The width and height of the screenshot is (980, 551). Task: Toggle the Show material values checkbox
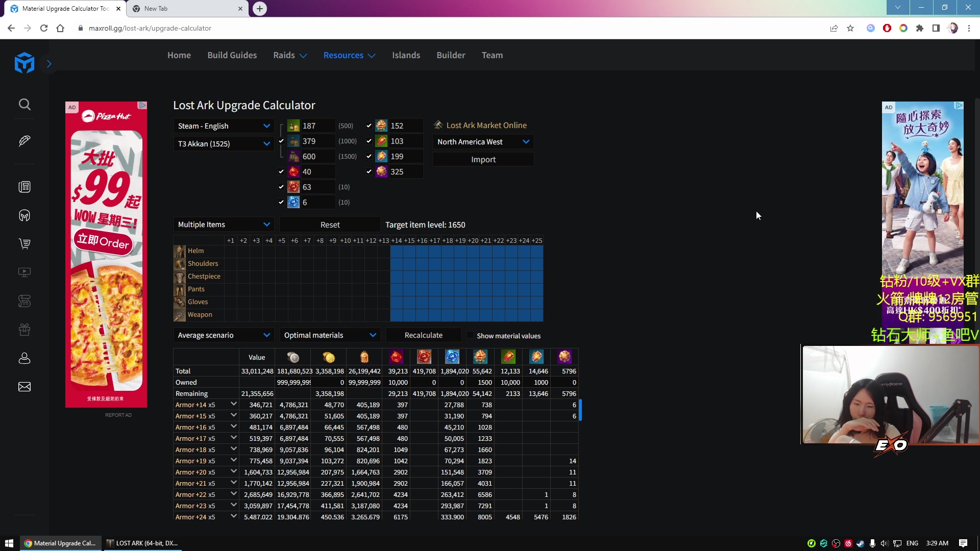470,335
